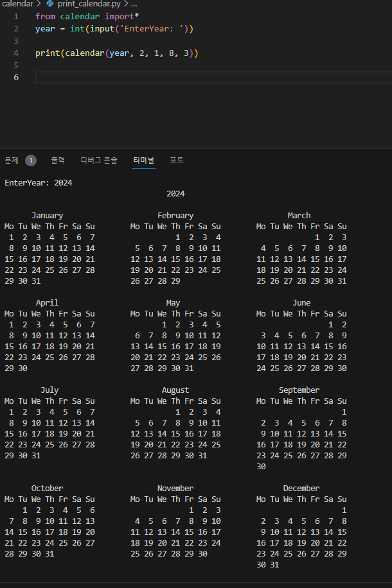Click day 31 in January
The image size is (392, 588).
[36, 281]
